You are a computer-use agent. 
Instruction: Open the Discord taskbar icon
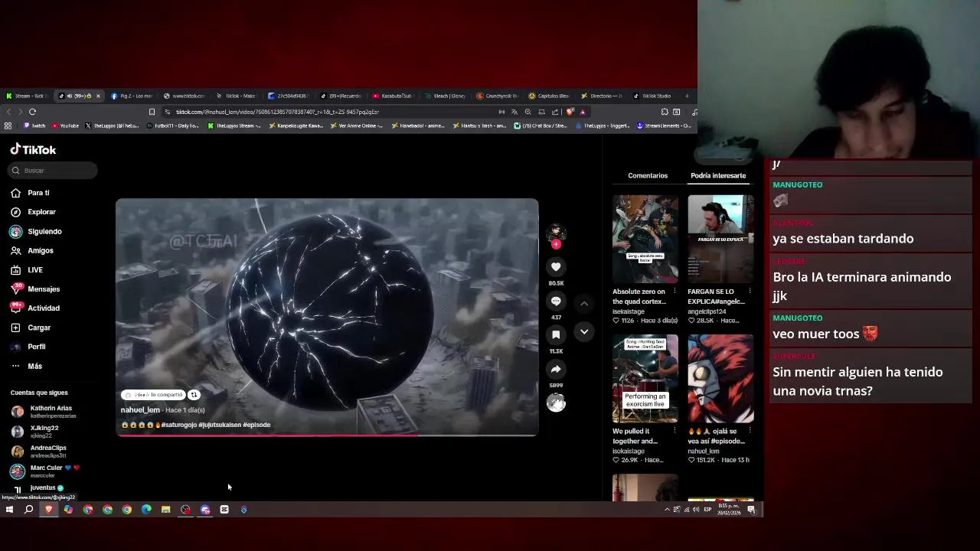tap(204, 510)
